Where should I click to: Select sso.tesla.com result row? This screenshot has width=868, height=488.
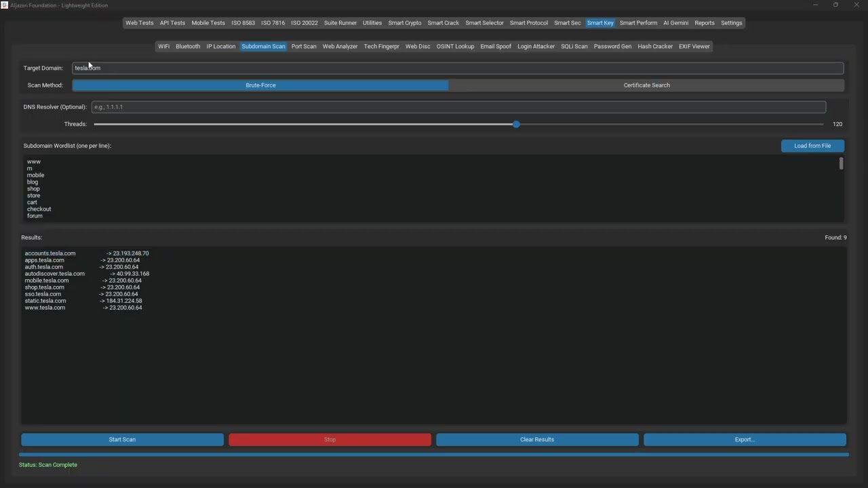(x=81, y=294)
